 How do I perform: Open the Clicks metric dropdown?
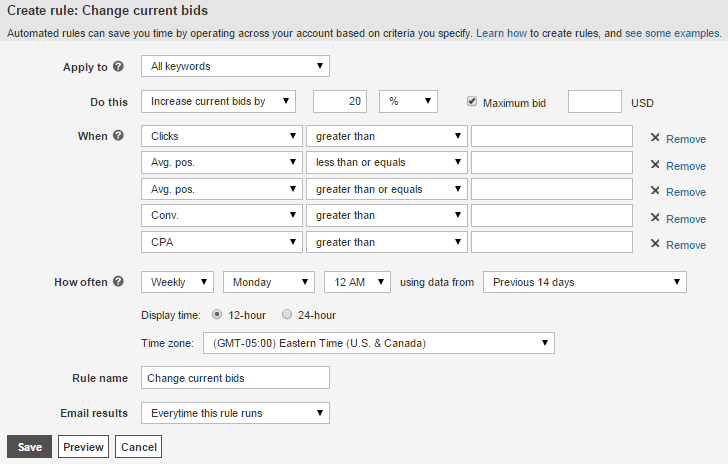(222, 136)
